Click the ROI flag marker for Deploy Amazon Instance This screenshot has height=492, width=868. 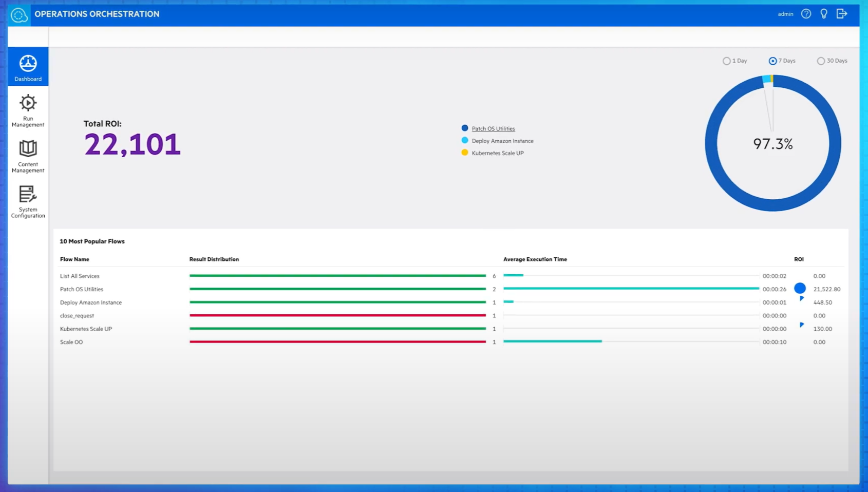tap(801, 298)
